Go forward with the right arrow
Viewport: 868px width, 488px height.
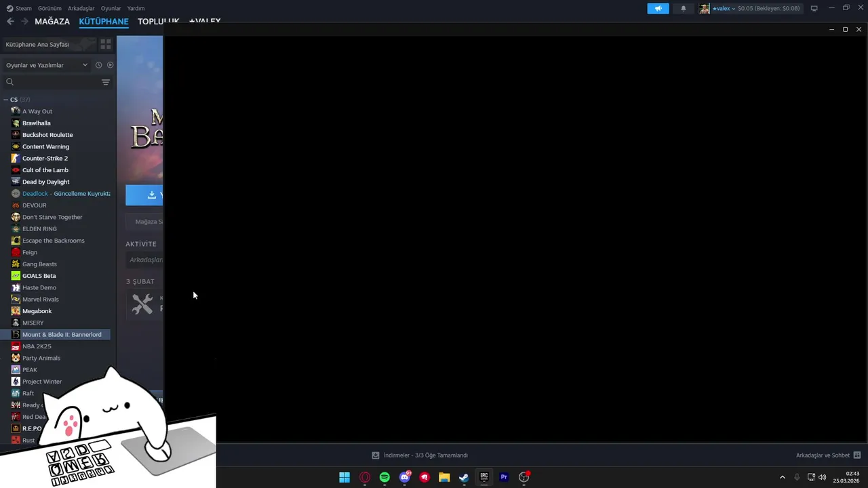click(x=24, y=22)
